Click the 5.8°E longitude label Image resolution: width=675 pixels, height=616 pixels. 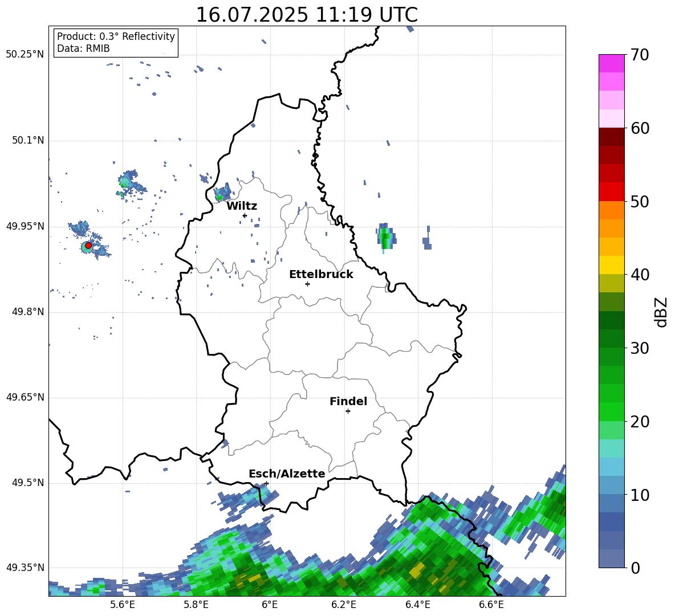[196, 605]
